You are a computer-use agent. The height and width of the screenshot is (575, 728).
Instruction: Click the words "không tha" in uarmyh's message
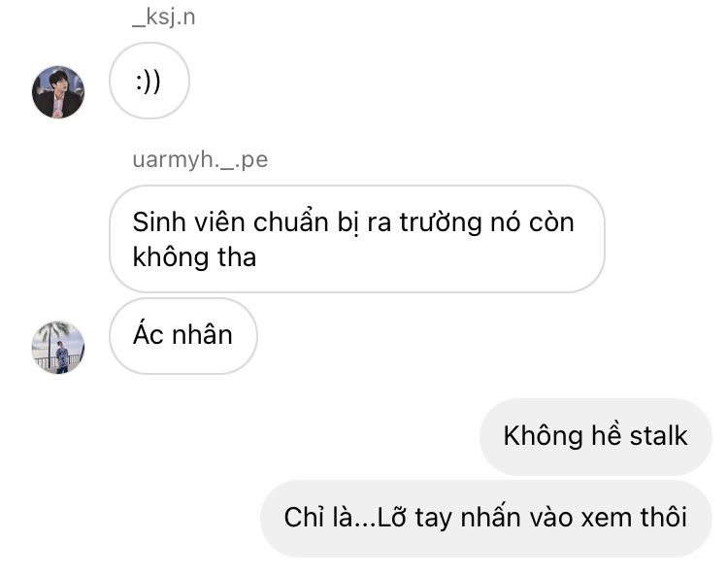(194, 257)
